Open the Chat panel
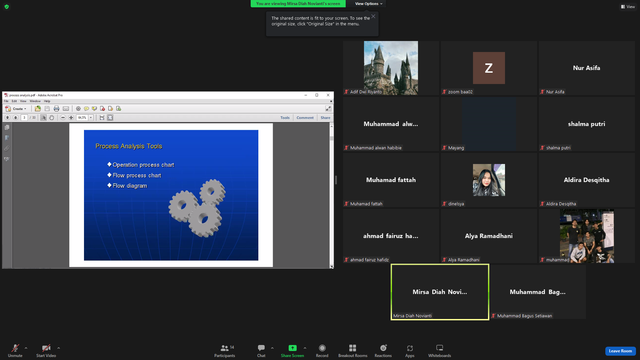Image resolution: width=640 pixels, height=360 pixels. click(261, 350)
